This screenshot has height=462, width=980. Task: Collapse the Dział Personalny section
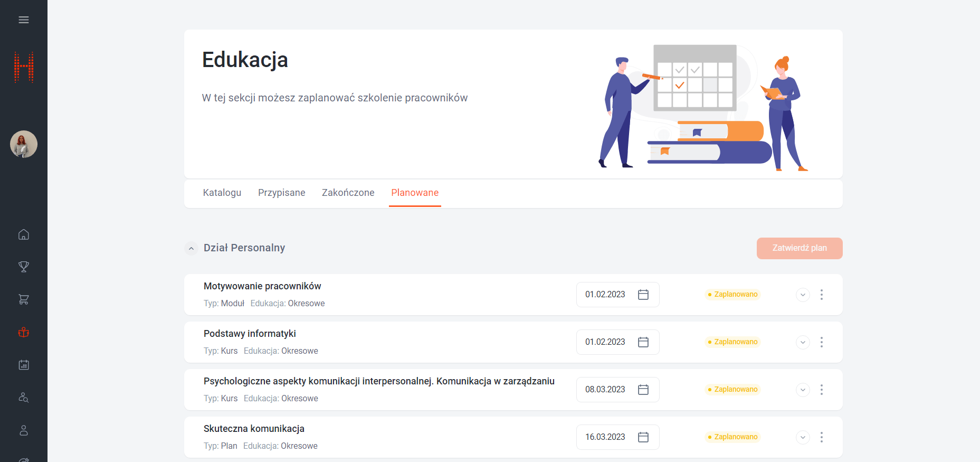point(191,248)
